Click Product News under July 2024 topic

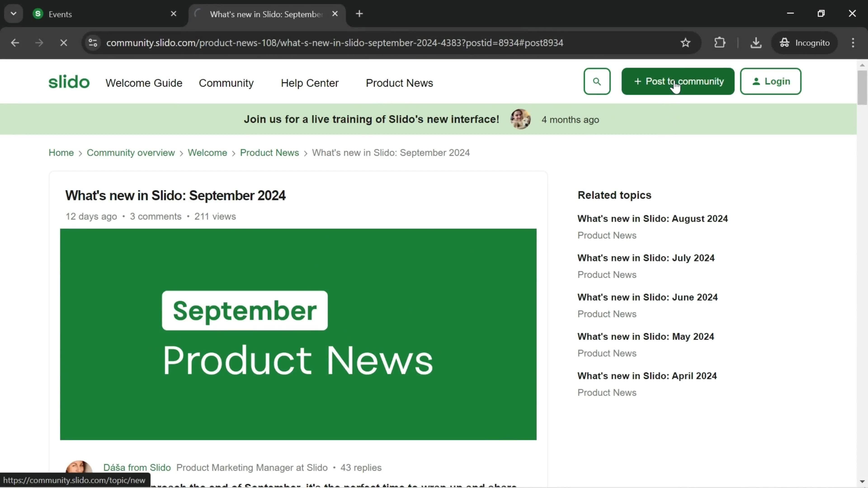[x=607, y=274]
